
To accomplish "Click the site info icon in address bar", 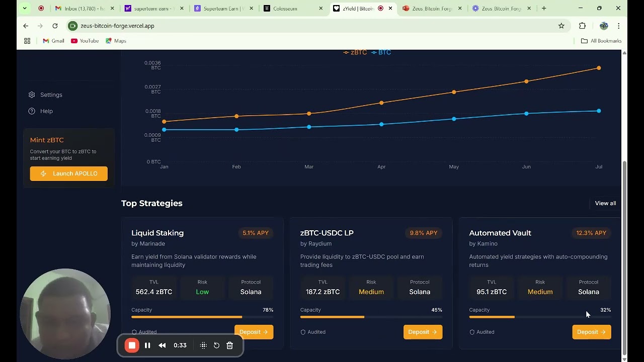I will [x=73, y=26].
